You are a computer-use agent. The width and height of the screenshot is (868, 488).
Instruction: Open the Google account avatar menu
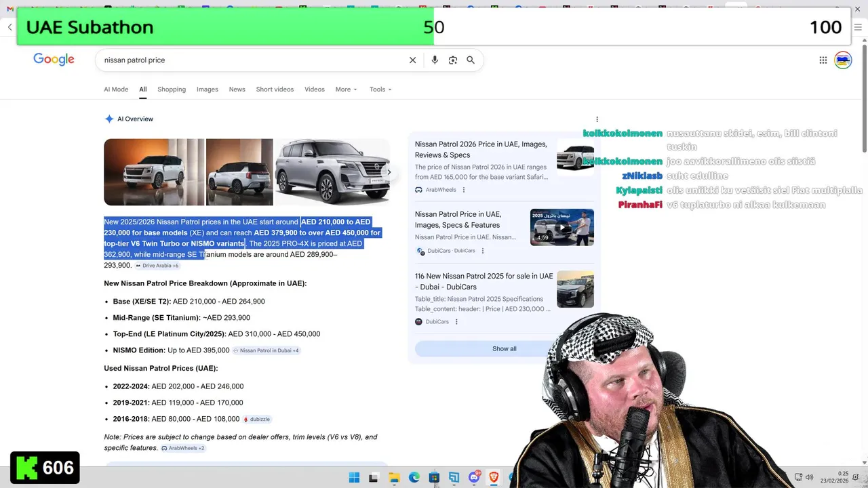pyautogui.click(x=843, y=60)
